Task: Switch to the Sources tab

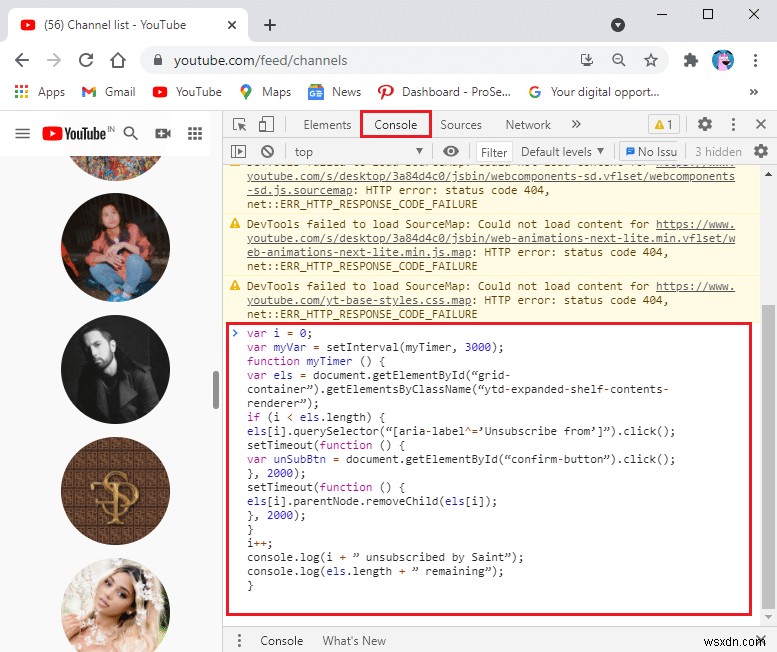Action: pos(461,125)
